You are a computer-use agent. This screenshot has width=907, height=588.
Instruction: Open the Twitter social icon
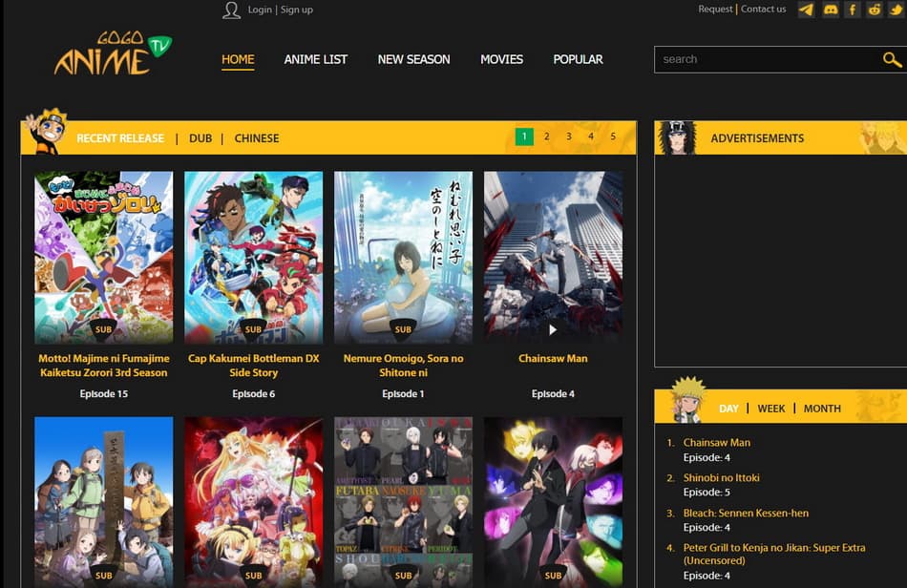896,10
